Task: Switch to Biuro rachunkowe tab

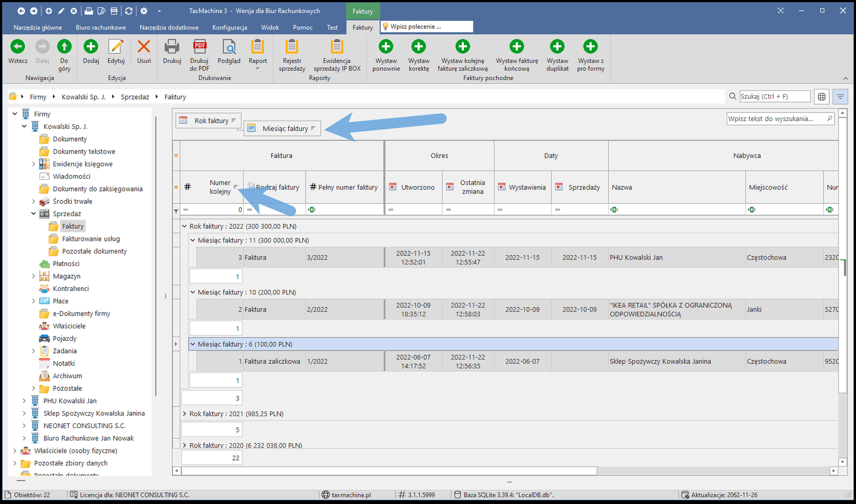Action: click(x=101, y=27)
